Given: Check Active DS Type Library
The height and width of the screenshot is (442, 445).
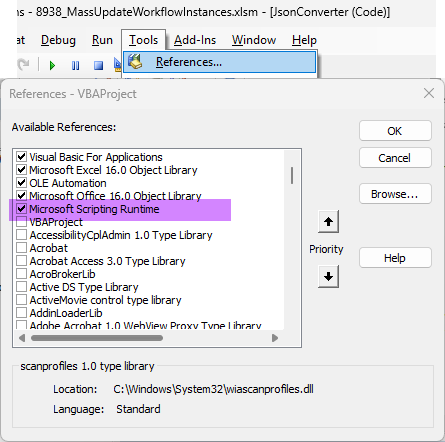Looking at the screenshot, I should click(x=22, y=287).
